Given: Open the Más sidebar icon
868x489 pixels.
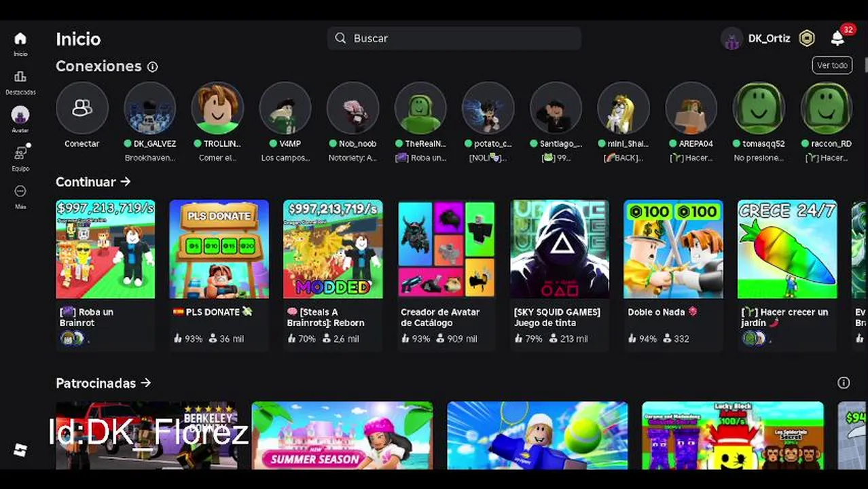Looking at the screenshot, I should pyautogui.click(x=20, y=191).
